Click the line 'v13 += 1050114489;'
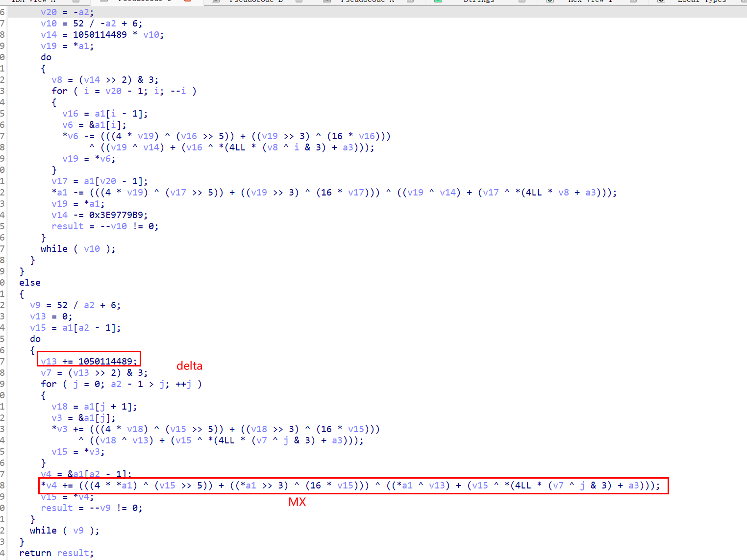This screenshot has height=560, width=747. (89, 362)
